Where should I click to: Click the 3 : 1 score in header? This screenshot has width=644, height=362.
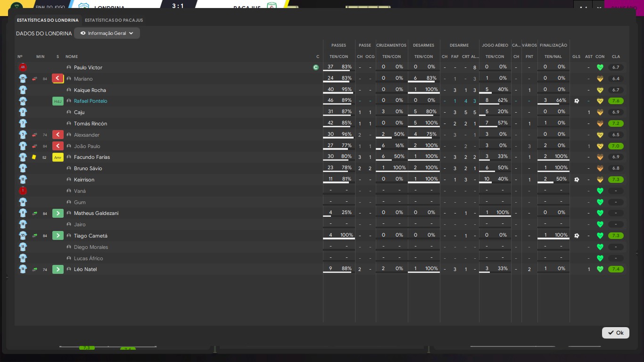[x=178, y=6]
